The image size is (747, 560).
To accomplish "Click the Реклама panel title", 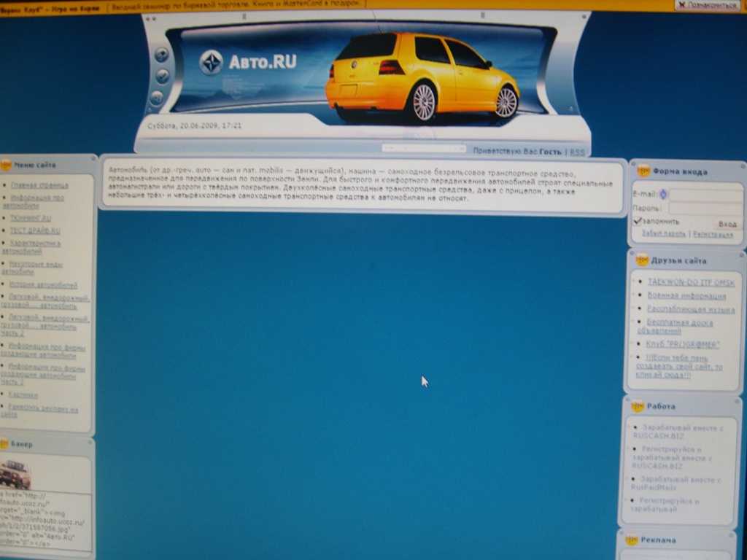I will point(658,540).
